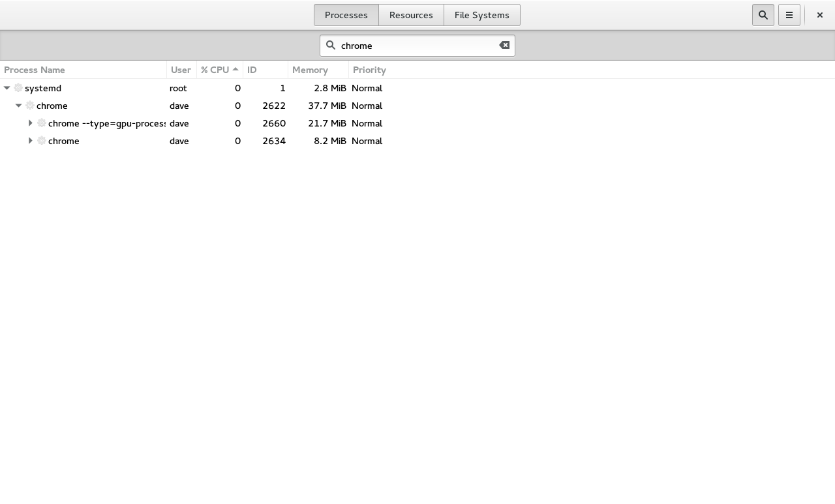Open the File Systems tab
835x504 pixels.
(x=482, y=15)
